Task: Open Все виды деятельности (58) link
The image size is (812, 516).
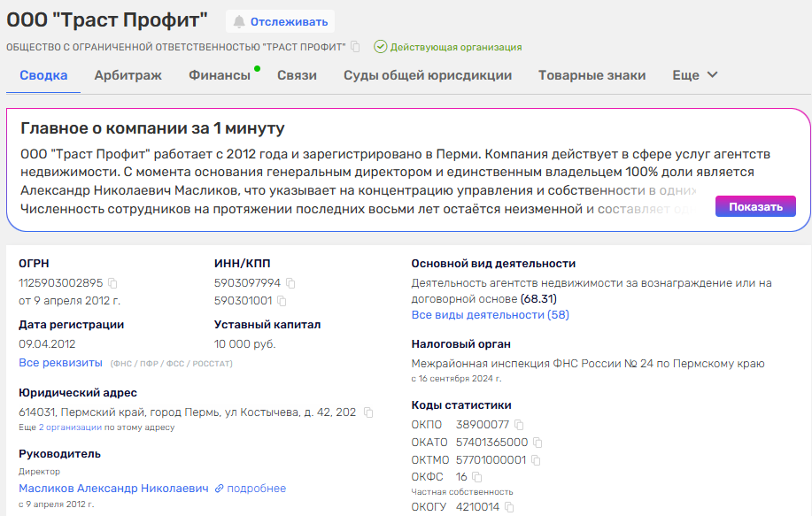Action: 490,314
